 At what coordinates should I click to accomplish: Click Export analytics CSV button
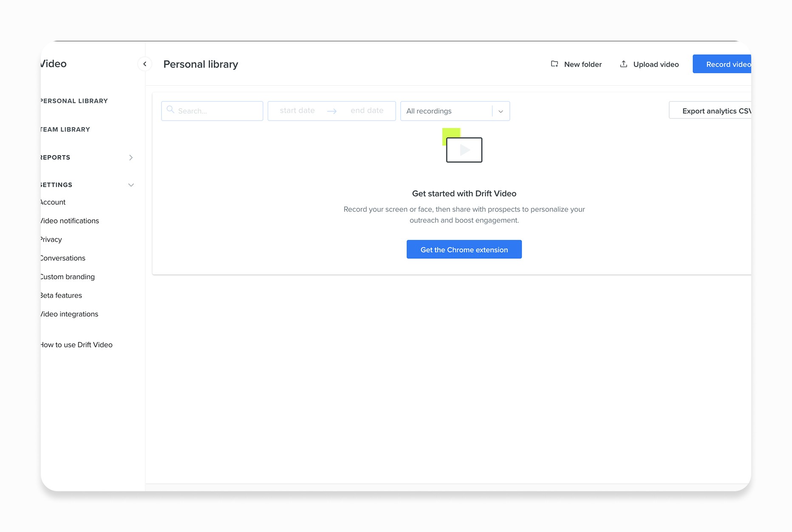click(x=710, y=110)
